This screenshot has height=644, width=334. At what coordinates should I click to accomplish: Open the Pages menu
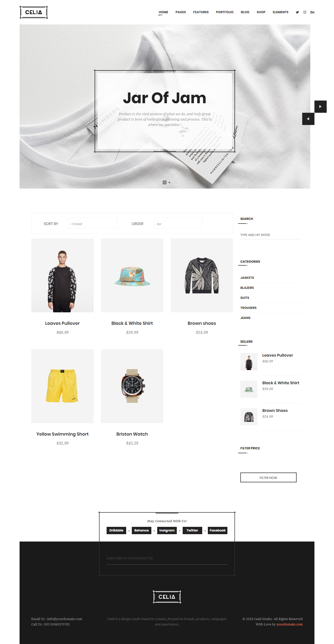pos(180,12)
